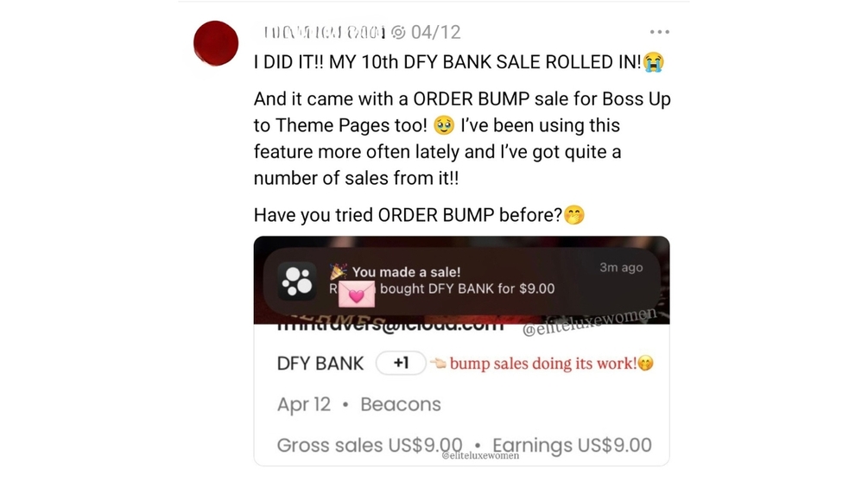Click the Apr 12 Beacons order line

pos(359,404)
